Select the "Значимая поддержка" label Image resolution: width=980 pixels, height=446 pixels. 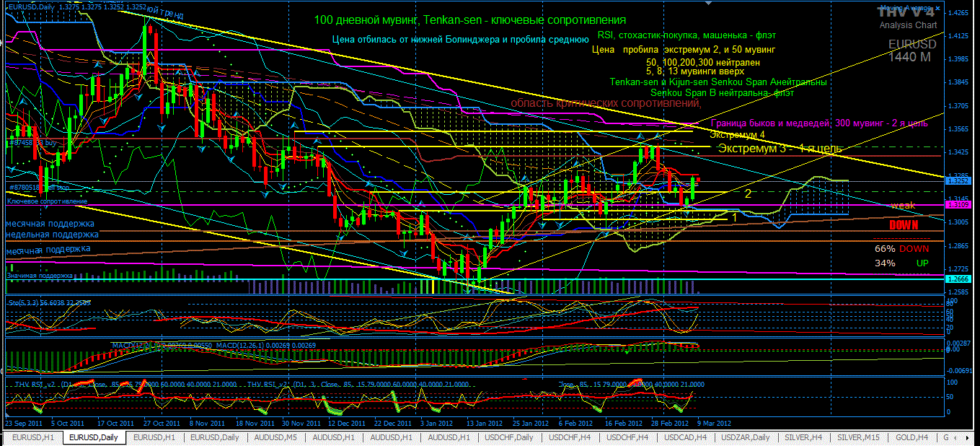pos(40,276)
